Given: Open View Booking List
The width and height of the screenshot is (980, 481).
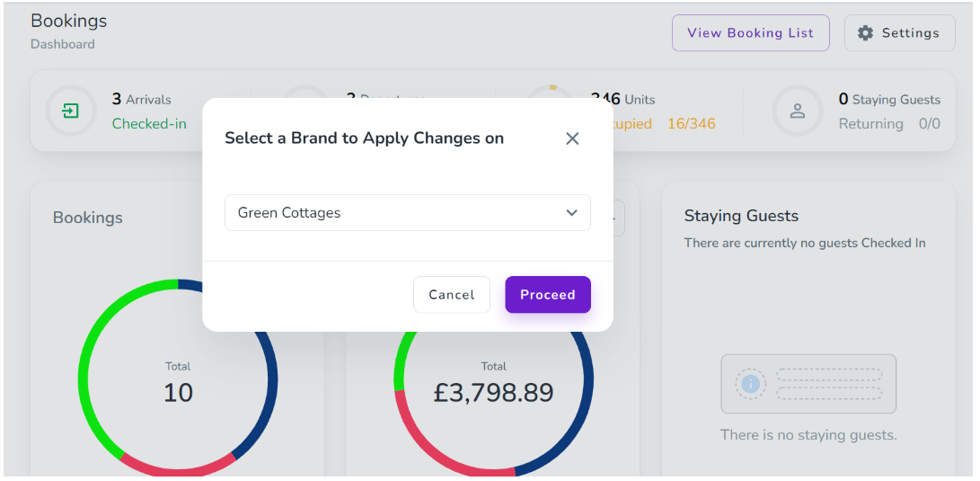Looking at the screenshot, I should click(x=750, y=33).
